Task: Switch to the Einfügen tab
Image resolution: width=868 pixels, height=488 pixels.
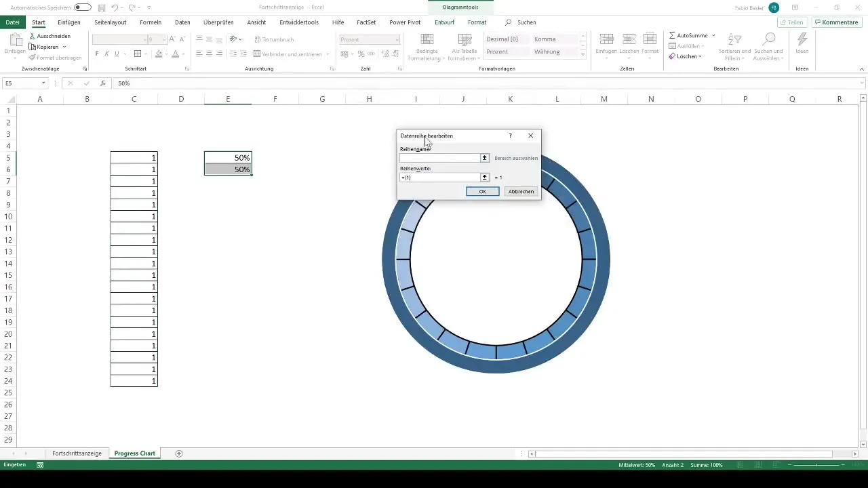Action: (69, 22)
